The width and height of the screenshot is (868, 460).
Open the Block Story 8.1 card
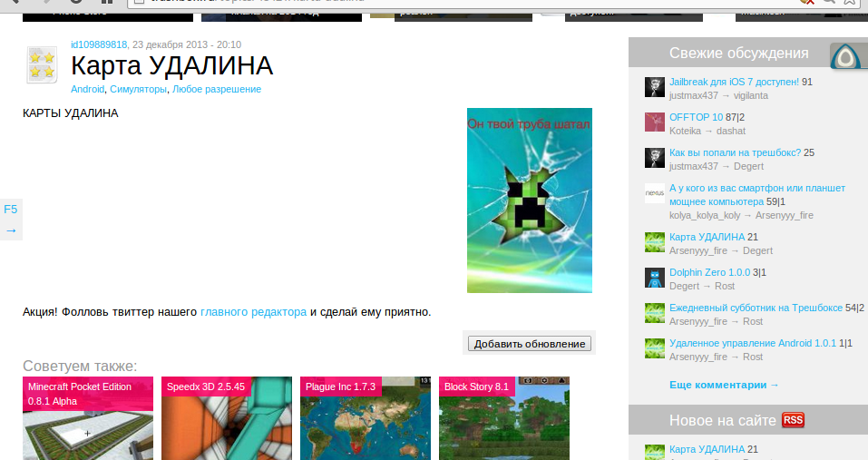point(504,418)
